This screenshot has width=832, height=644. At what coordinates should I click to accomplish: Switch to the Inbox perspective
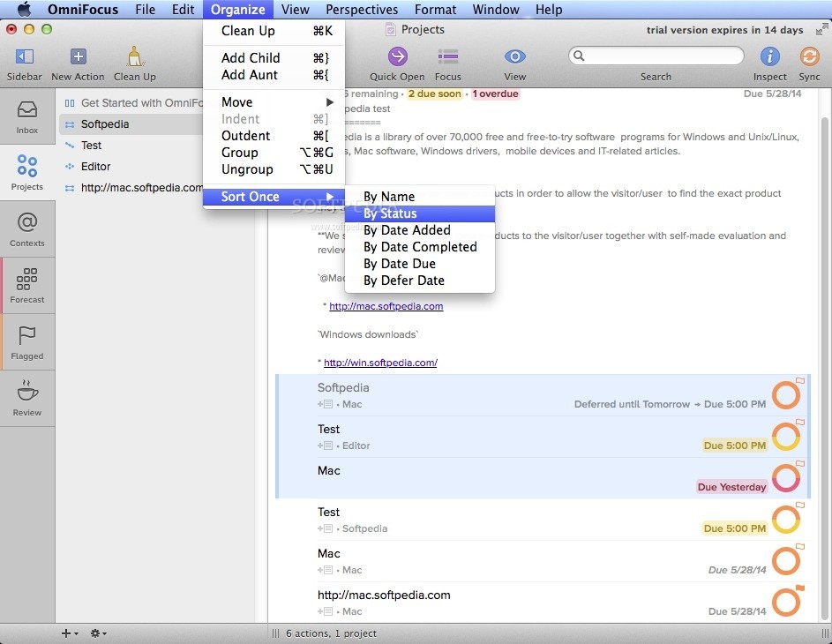pos(27,116)
